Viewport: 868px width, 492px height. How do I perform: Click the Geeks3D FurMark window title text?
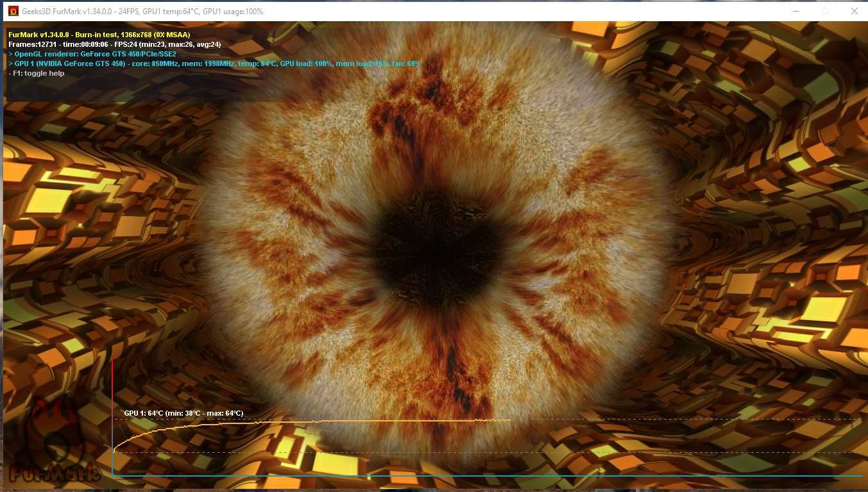(142, 12)
